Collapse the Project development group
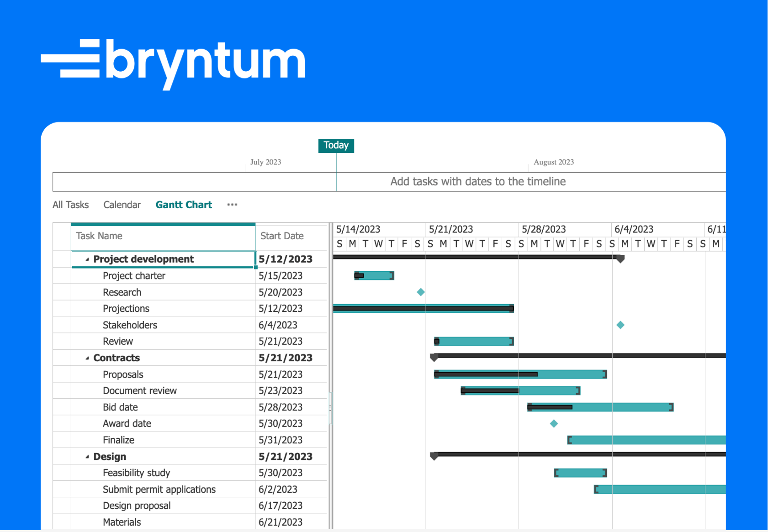 pos(87,258)
